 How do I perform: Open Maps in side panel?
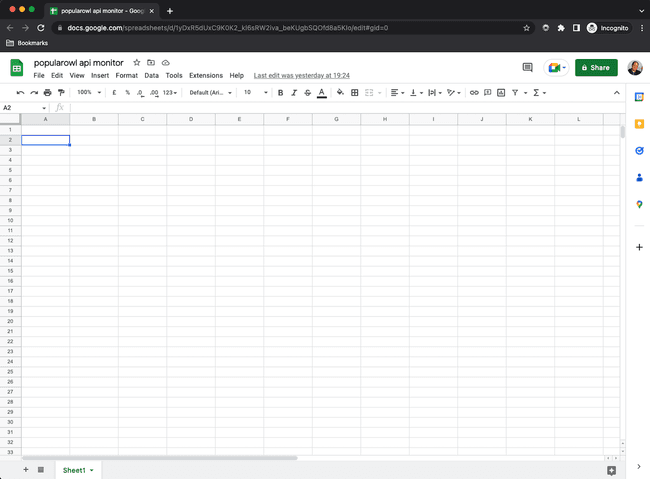click(639, 204)
